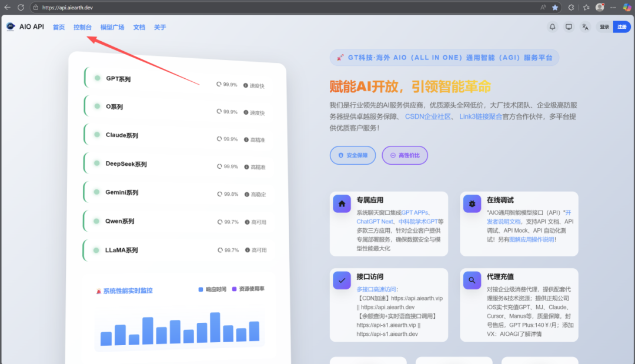Go back with browser back arrow
The image size is (635, 364).
coord(7,7)
